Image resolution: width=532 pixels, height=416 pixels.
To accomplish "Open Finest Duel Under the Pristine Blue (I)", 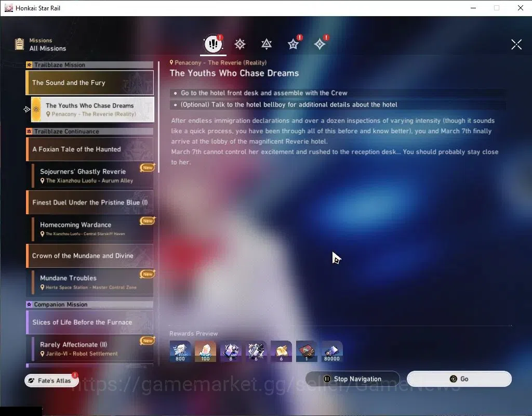I will [x=89, y=202].
